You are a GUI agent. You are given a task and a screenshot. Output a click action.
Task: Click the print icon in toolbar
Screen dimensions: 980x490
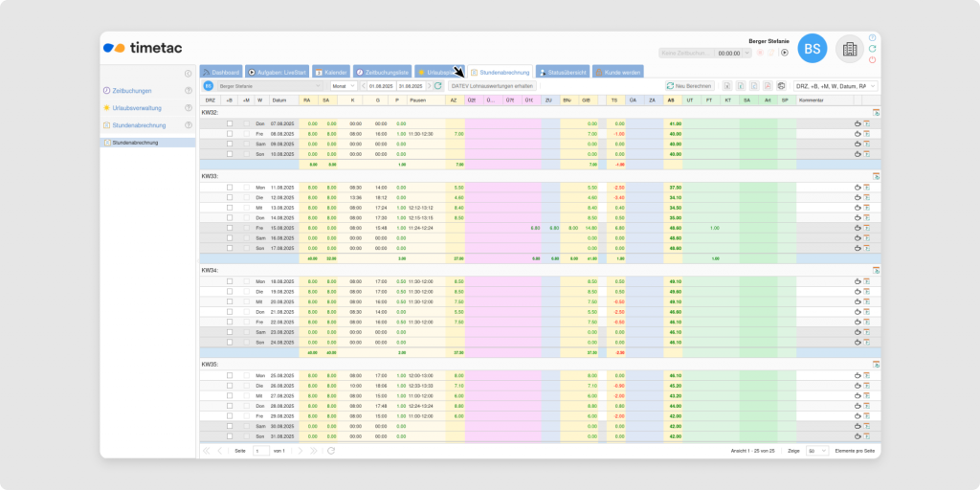781,86
